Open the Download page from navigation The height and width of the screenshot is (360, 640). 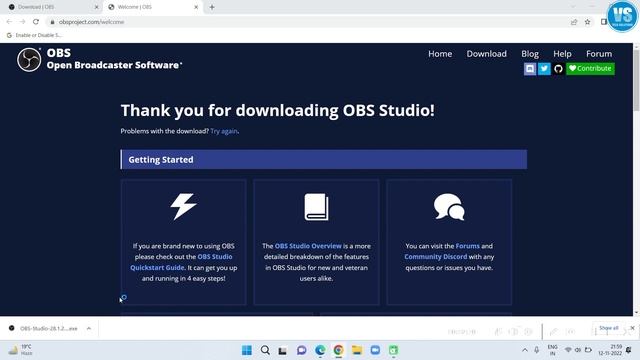point(487,54)
